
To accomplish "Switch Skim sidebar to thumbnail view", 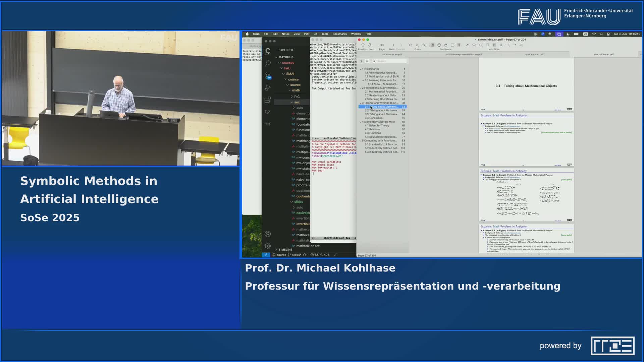I will point(361,61).
